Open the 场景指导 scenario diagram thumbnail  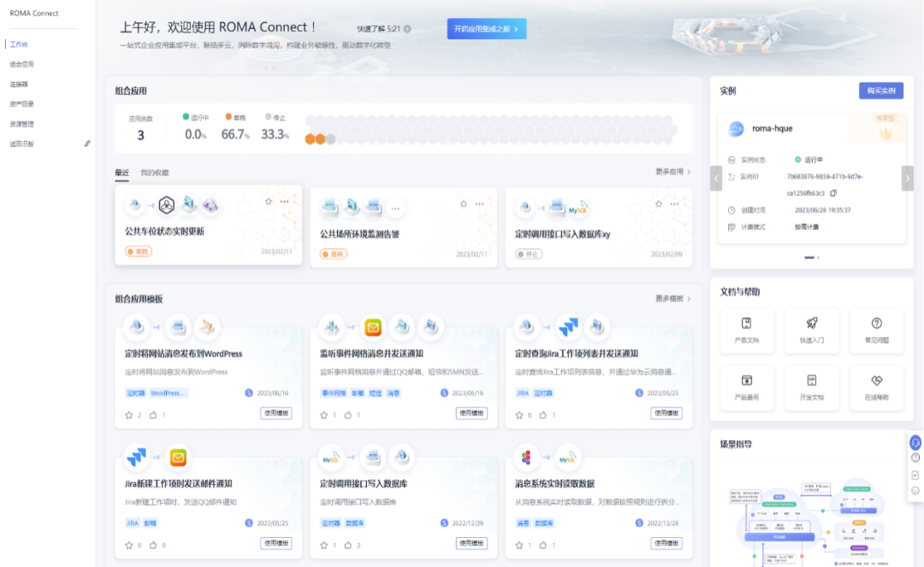point(811,521)
